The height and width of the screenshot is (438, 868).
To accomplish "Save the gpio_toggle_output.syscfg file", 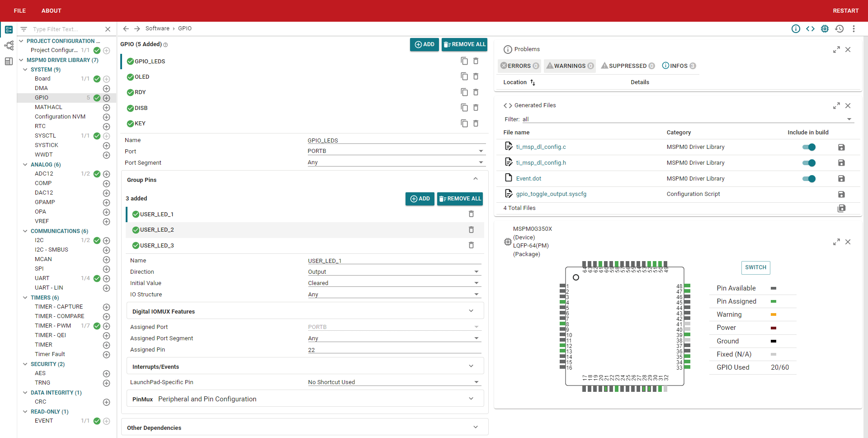I will pyautogui.click(x=841, y=194).
